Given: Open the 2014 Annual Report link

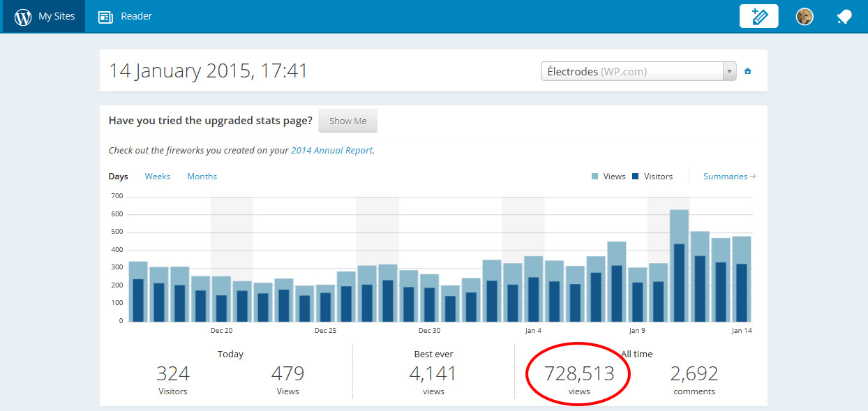Looking at the screenshot, I should pos(331,150).
